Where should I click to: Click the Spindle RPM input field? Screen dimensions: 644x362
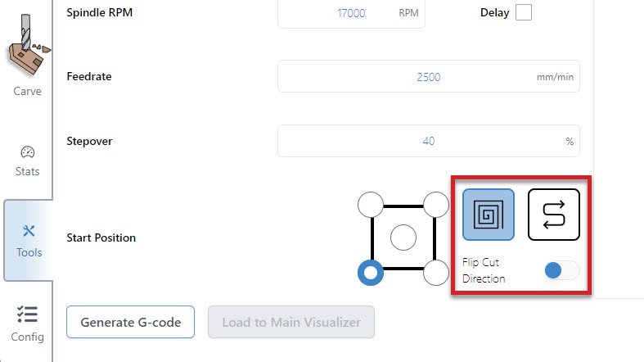coord(350,13)
